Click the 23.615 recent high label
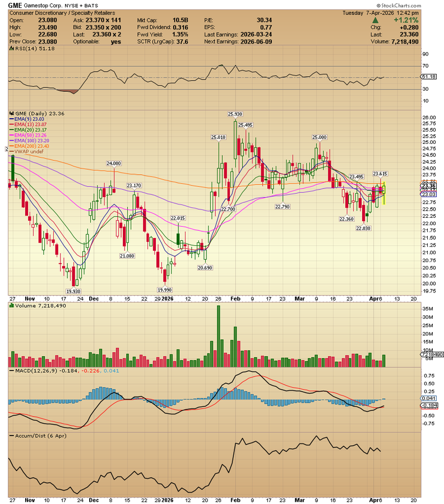444x504 pixels. 380,174
